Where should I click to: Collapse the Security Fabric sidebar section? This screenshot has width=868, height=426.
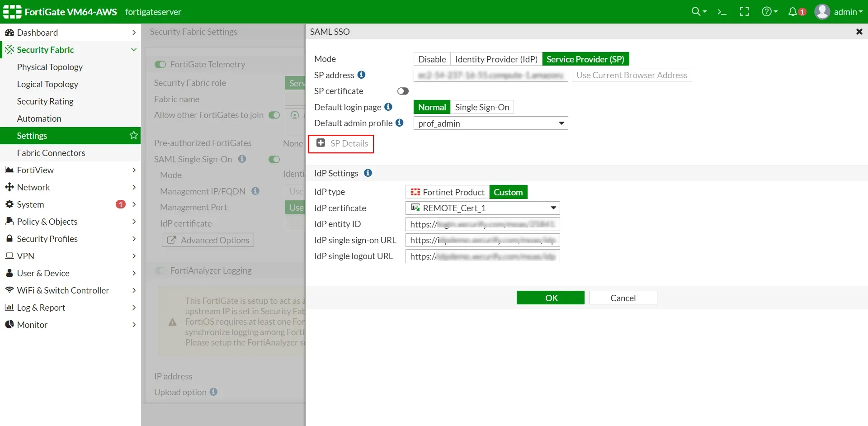pyautogui.click(x=133, y=50)
